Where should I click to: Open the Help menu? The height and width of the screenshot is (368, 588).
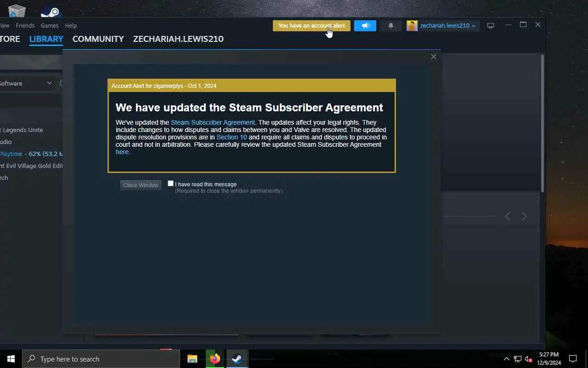click(71, 26)
